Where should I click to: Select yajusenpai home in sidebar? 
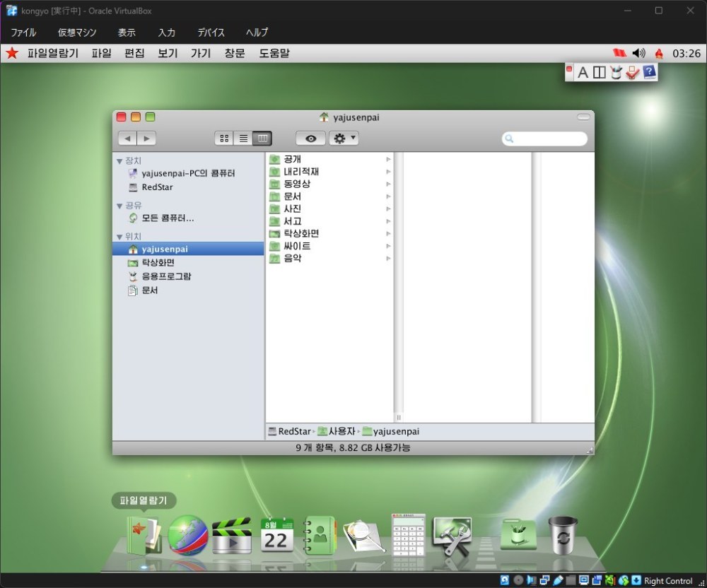pos(188,249)
